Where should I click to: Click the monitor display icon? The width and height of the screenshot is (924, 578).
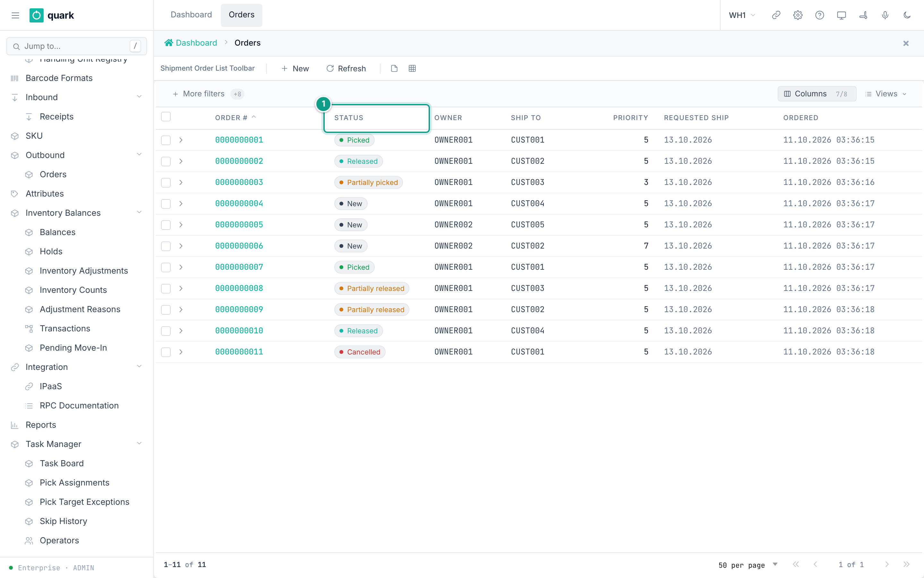841,15
